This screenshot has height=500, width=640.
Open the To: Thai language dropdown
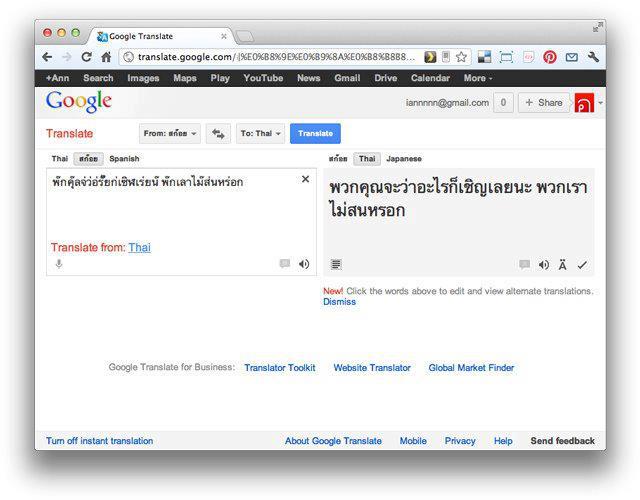(x=260, y=133)
